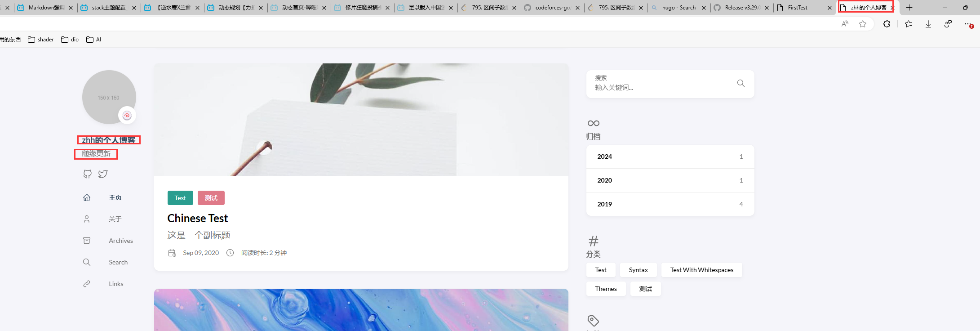Open the 2019 archive row
980x331 pixels.
click(x=670, y=204)
